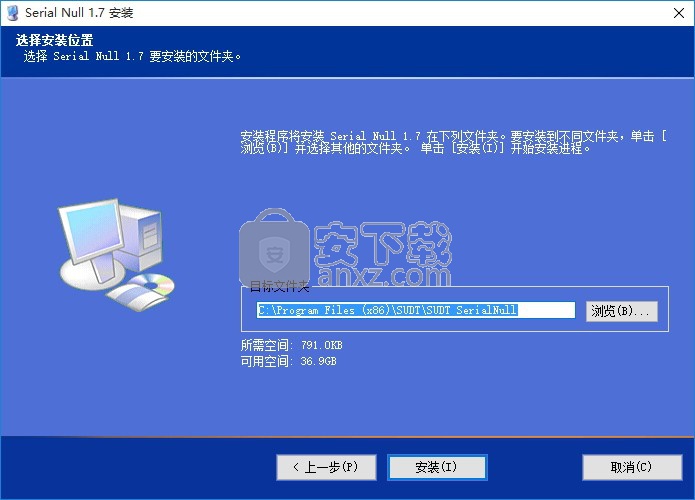Click the 选择 Serial Null 1.7 要安装的文件夹 subtitle
The image size is (695, 500).
(132, 56)
